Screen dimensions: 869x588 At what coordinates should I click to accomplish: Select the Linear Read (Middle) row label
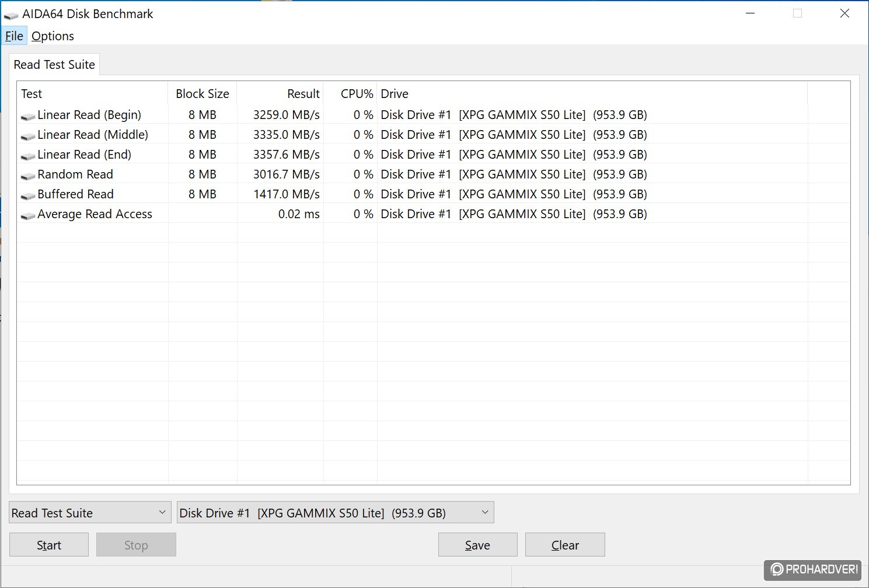click(x=93, y=135)
